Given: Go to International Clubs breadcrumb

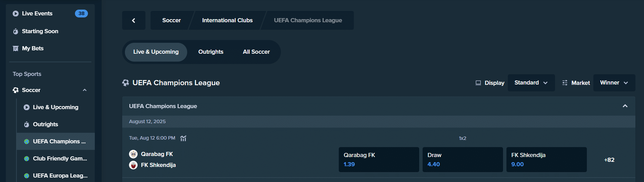Looking at the screenshot, I should pos(227,21).
